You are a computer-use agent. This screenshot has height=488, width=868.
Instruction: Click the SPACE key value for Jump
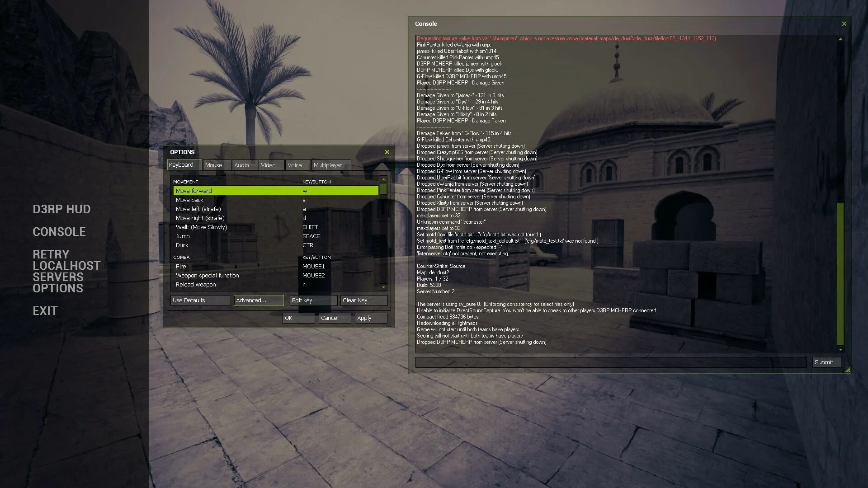[311, 236]
